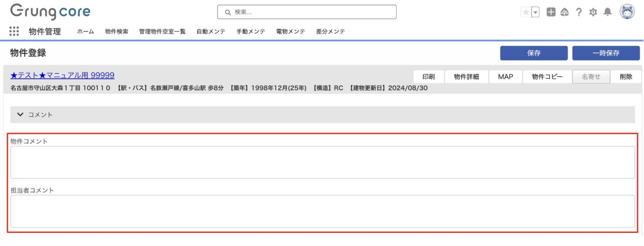Switch to the ホーム tab
Image resolution: width=644 pixels, height=246 pixels.
point(85,32)
